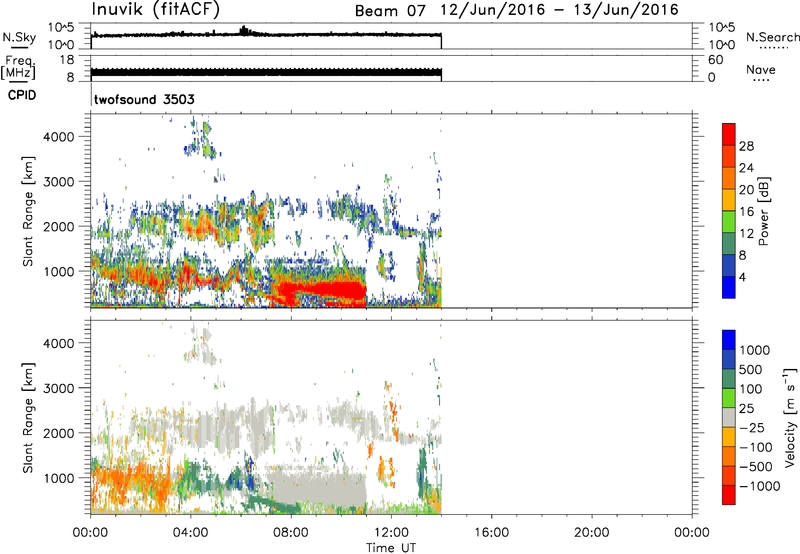Click the 'Beam 07' label in title
This screenshot has width=800, height=554.
click(x=390, y=11)
